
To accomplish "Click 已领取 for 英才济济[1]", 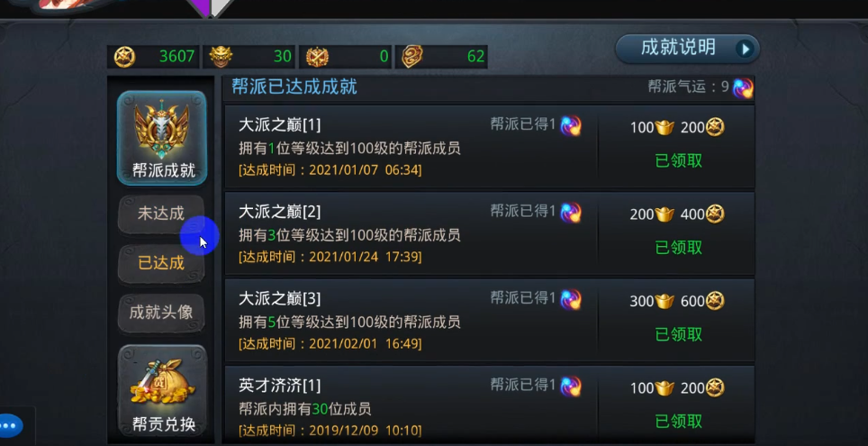I will coord(679,422).
